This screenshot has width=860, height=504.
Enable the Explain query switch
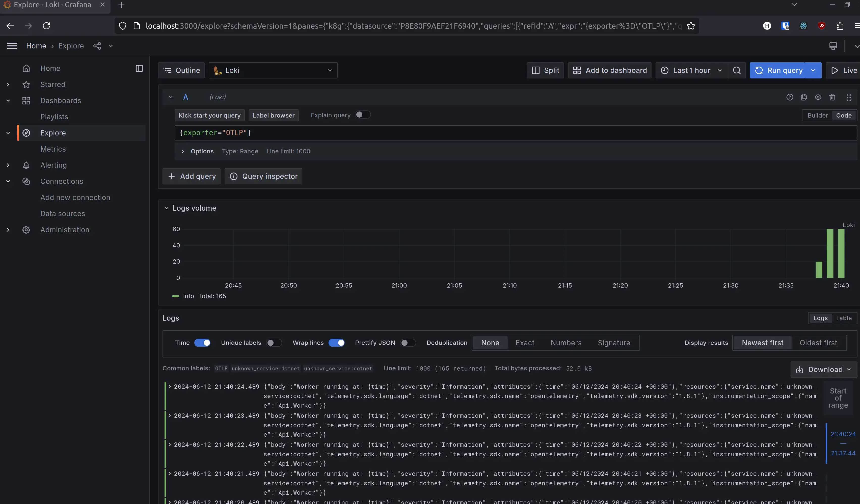point(362,115)
